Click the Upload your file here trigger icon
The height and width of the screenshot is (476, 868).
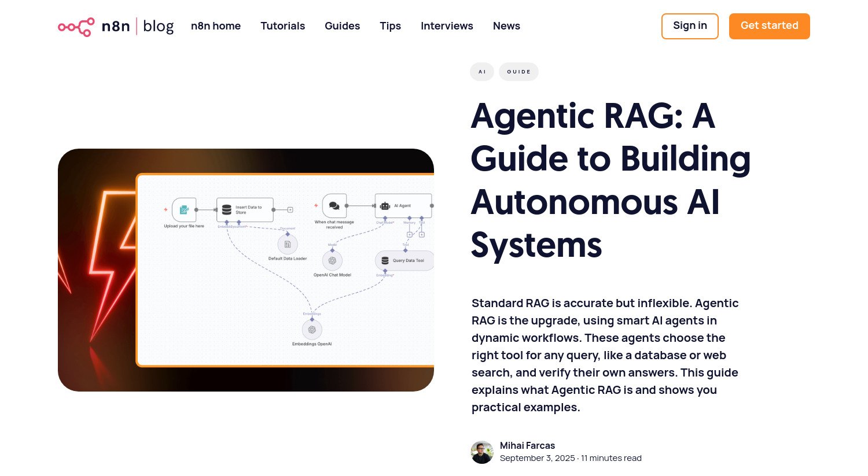[x=184, y=209]
